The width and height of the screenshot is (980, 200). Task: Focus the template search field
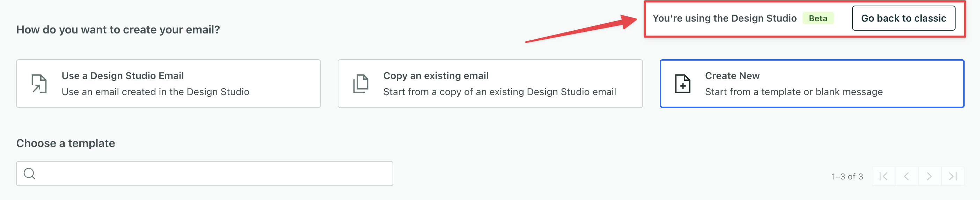click(213, 174)
